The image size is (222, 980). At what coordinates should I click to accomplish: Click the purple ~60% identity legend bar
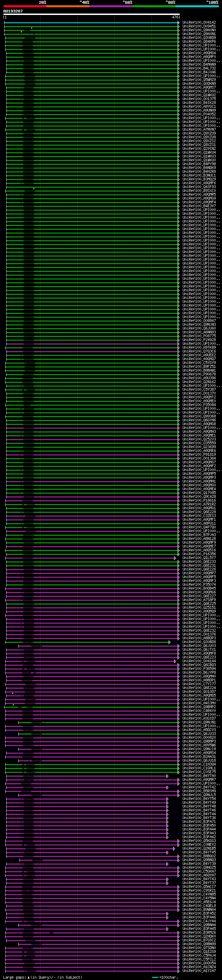click(111, 6)
